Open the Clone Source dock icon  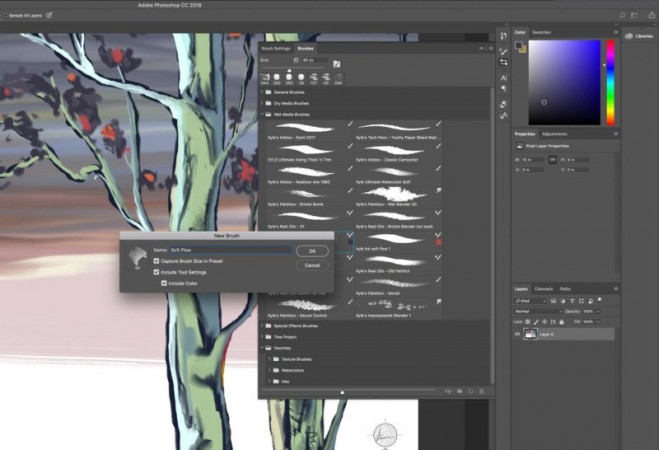(x=503, y=104)
